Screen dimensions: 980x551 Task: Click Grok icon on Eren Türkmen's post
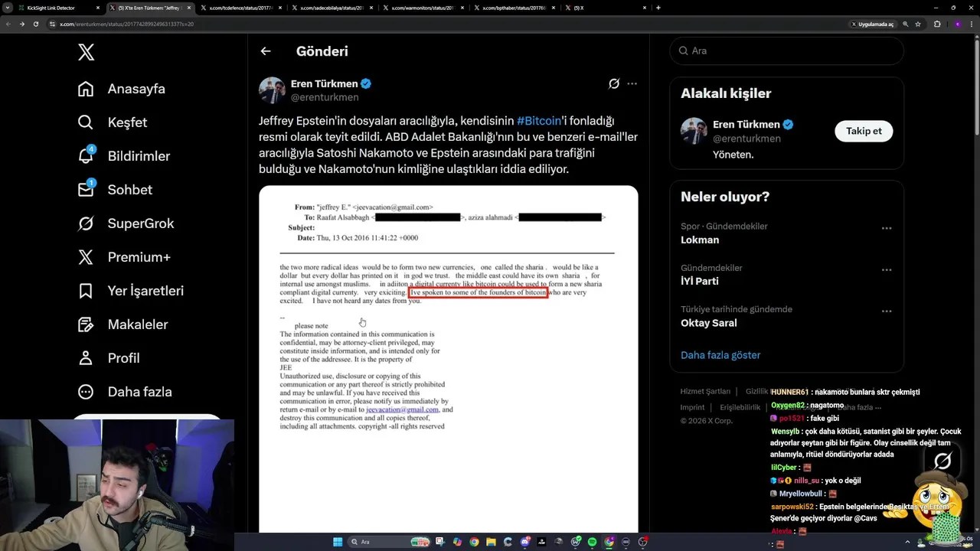coord(613,83)
